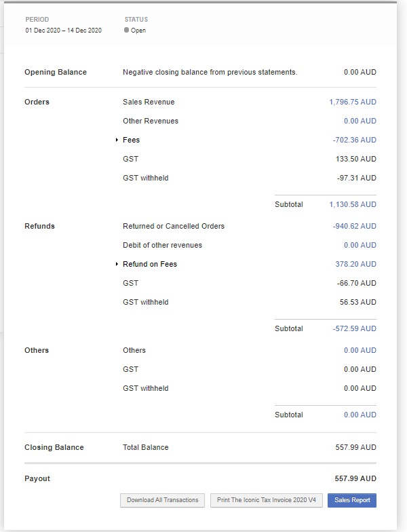Click the Orders subtotal 1,130.58 AUD

tap(352, 204)
